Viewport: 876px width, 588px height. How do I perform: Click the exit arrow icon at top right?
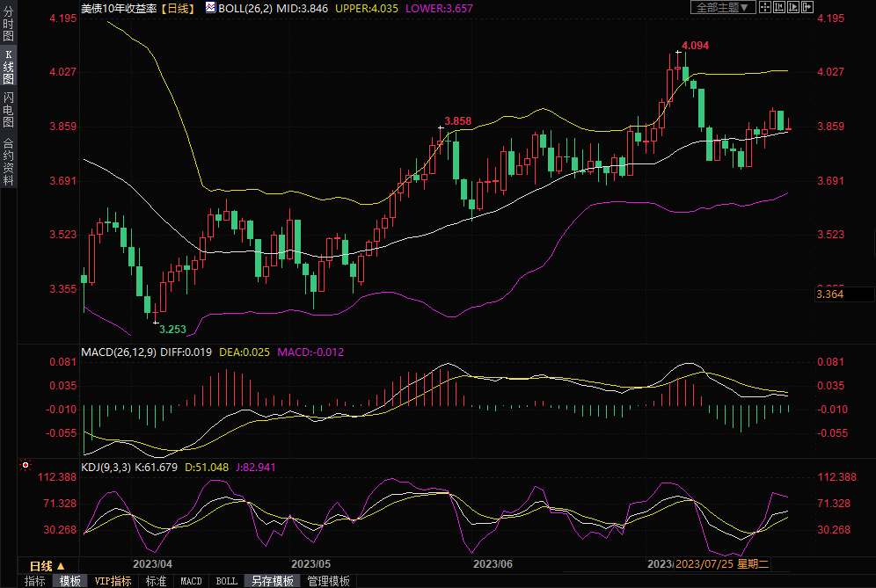pos(807,7)
